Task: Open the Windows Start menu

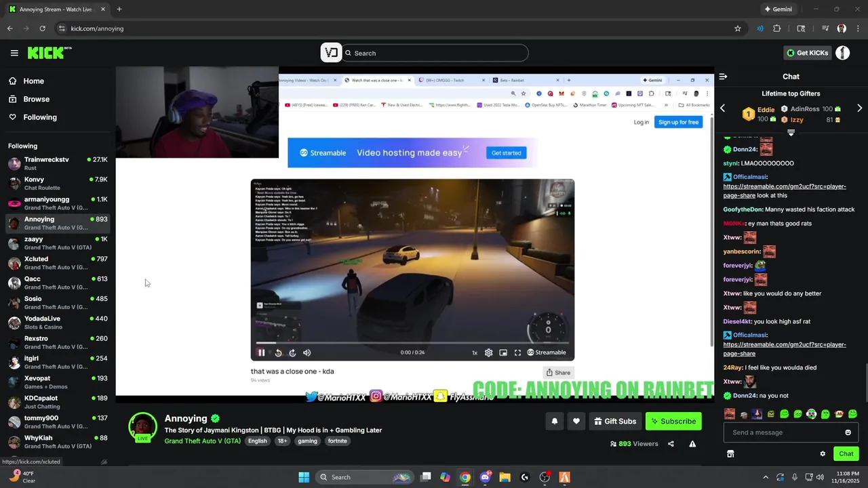Action: coord(304,477)
